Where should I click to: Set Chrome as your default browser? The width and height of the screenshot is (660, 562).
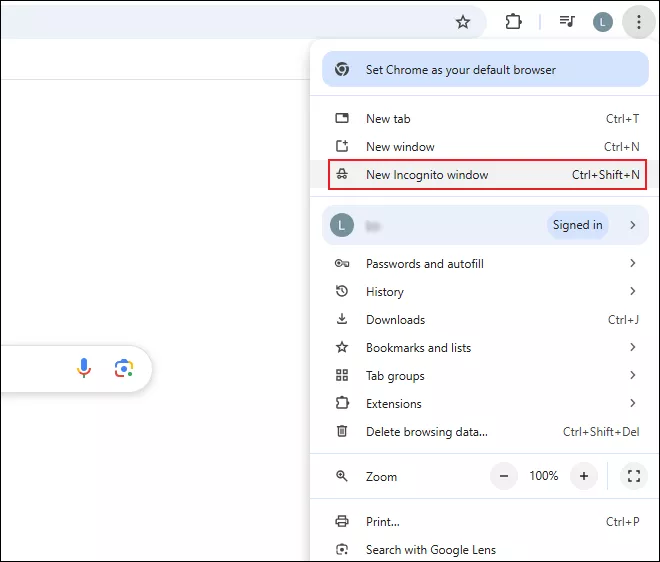[x=485, y=69]
